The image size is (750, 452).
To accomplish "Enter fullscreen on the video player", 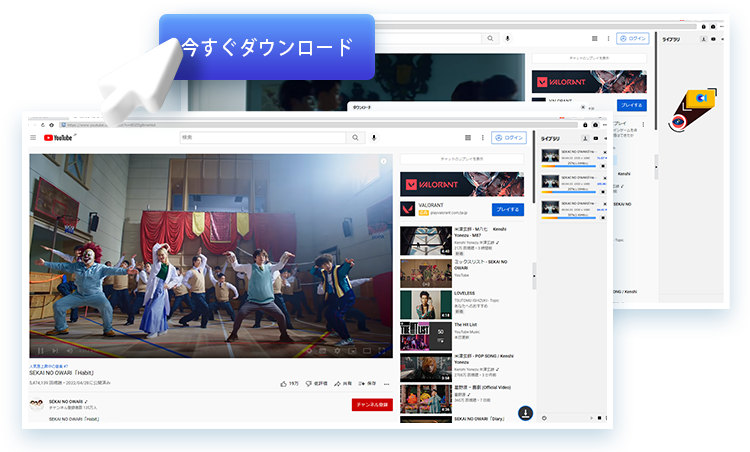I will click(384, 350).
